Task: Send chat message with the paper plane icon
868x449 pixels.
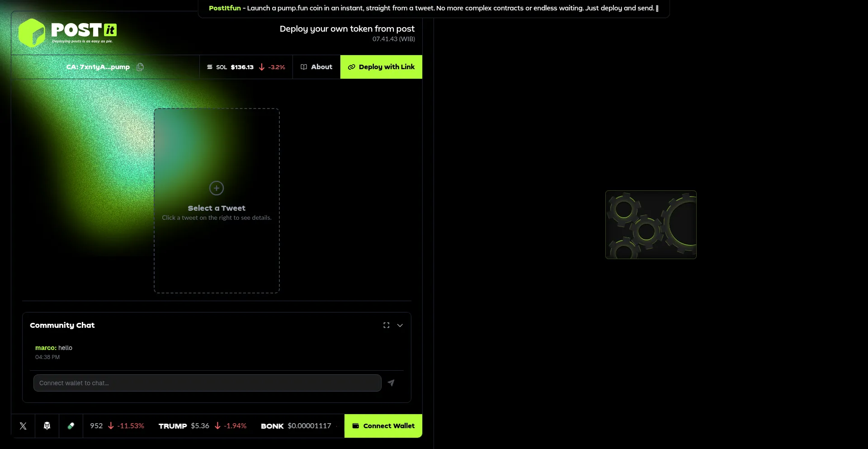Action: [x=391, y=383]
